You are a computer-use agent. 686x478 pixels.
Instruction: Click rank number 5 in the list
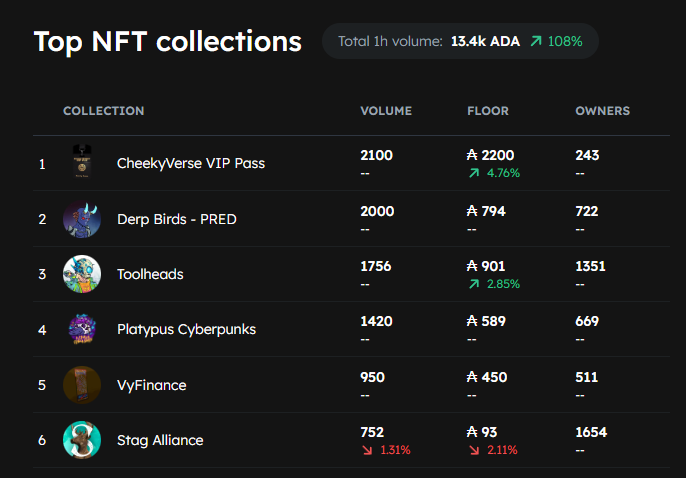pyautogui.click(x=42, y=385)
